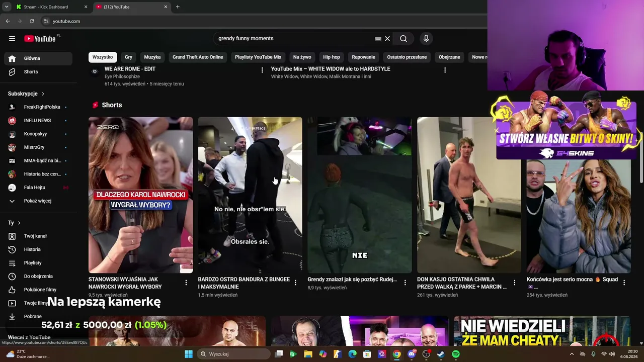Select the Wszystko filter chip
This screenshot has height=362, width=644.
click(103, 57)
